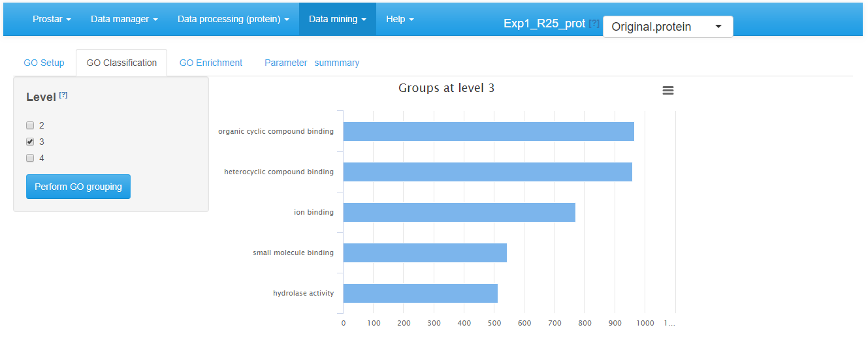Viewport: 868px width, 353px height.
Task: Select the hydrolase activity bar
Action: pyautogui.click(x=420, y=293)
